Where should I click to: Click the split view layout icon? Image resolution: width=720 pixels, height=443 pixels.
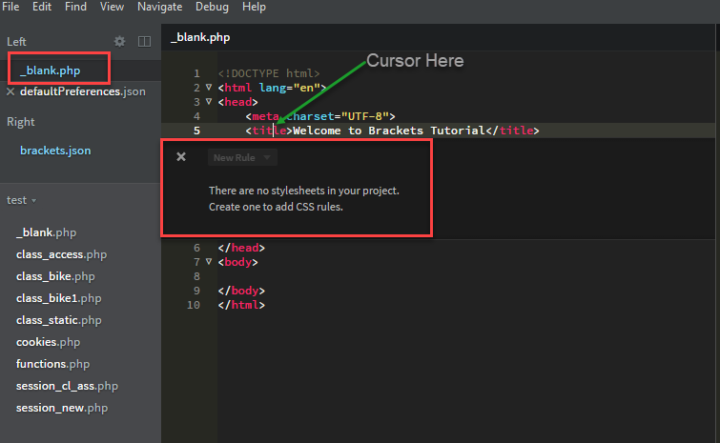[x=144, y=41]
